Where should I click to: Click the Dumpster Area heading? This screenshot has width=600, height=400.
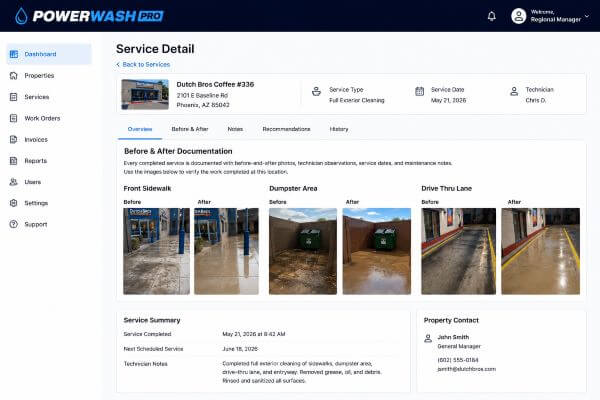tap(293, 188)
